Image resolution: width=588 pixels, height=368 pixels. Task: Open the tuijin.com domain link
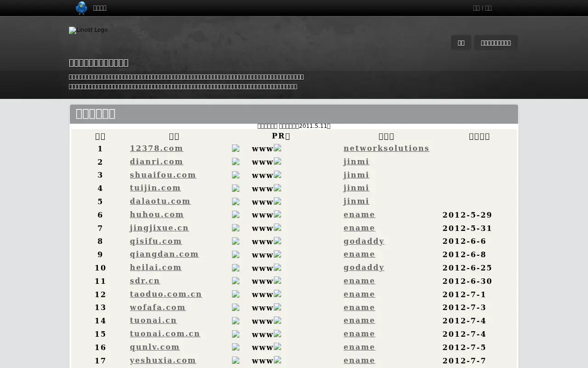click(x=155, y=188)
